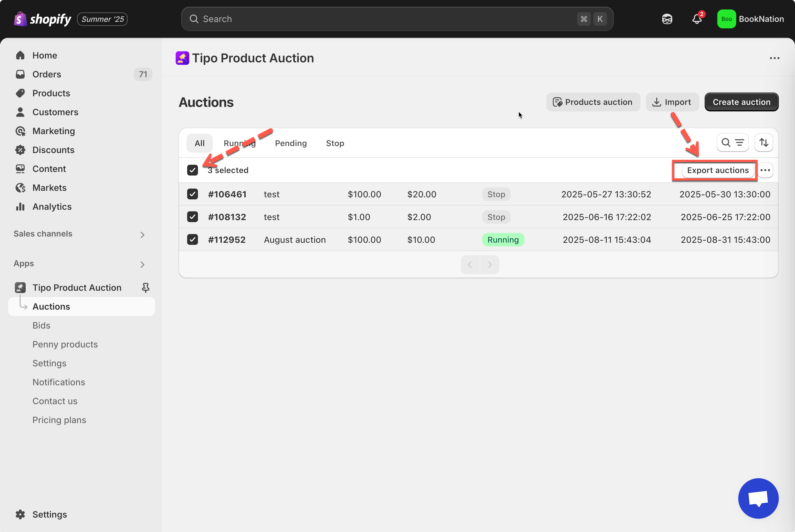The height and width of the screenshot is (532, 795).
Task: Expand the Sales channels section
Action: click(142, 234)
